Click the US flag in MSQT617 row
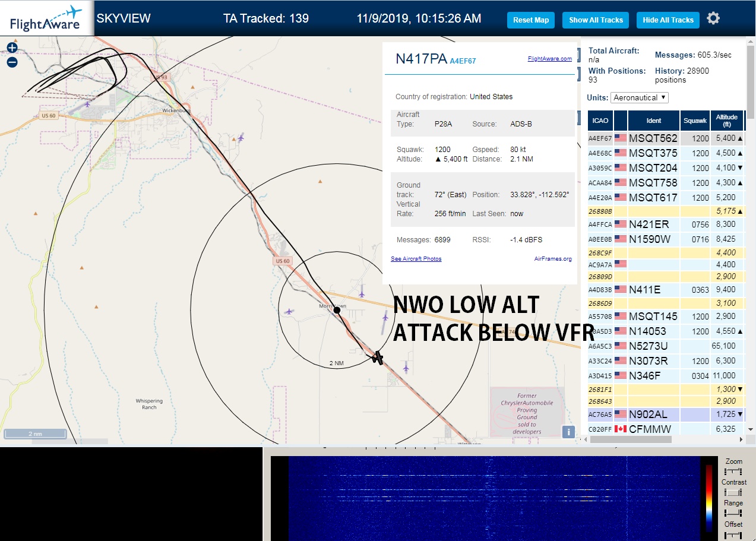 pyautogui.click(x=621, y=198)
